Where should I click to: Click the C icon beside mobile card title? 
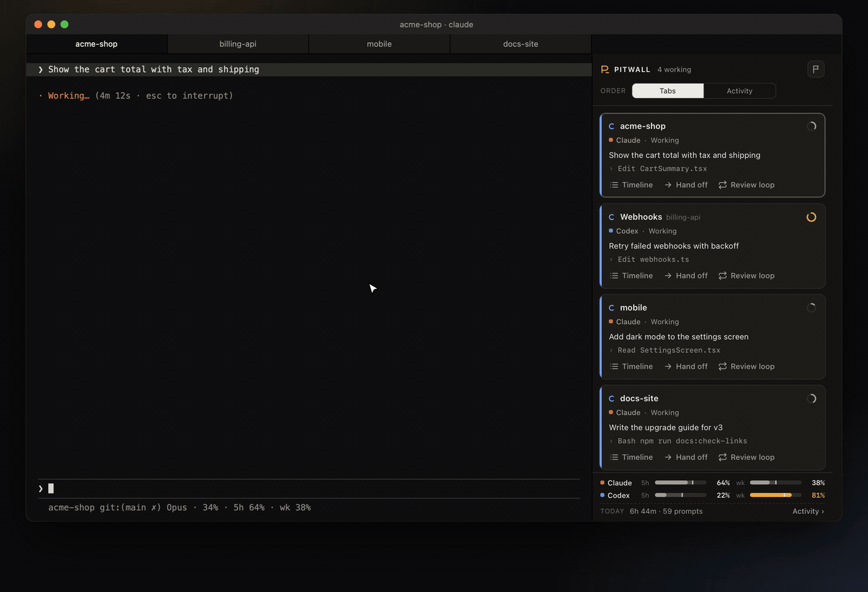click(611, 308)
